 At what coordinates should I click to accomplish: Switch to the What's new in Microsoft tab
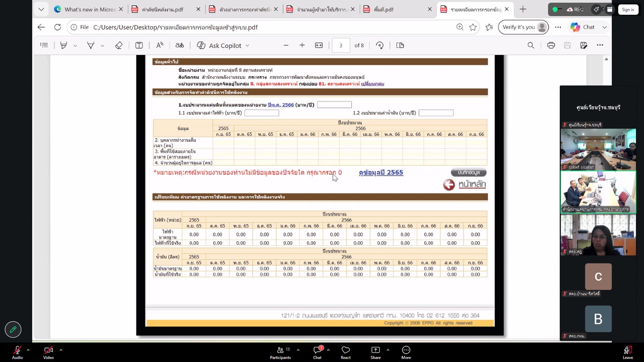tap(88, 9)
